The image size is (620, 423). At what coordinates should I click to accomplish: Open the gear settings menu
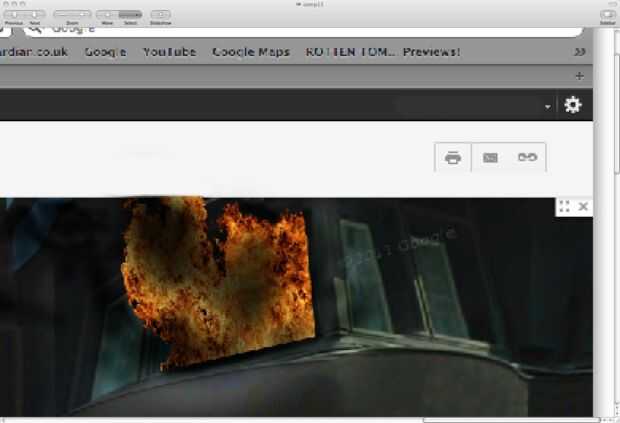pos(573,105)
